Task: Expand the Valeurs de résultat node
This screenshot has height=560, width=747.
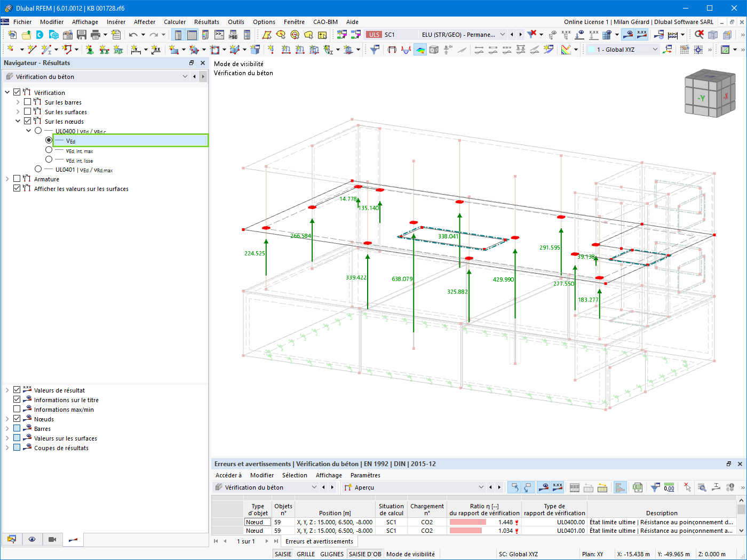Action: click(x=7, y=390)
